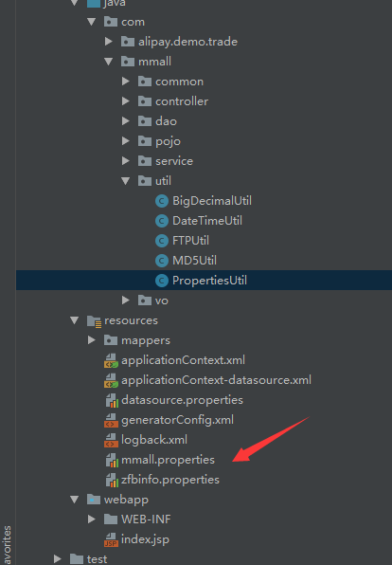Expand the common package

pos(125,82)
